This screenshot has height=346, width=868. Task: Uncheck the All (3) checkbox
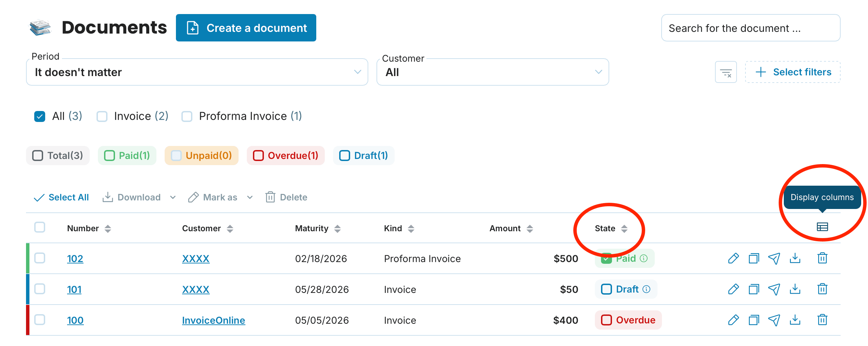[40, 116]
